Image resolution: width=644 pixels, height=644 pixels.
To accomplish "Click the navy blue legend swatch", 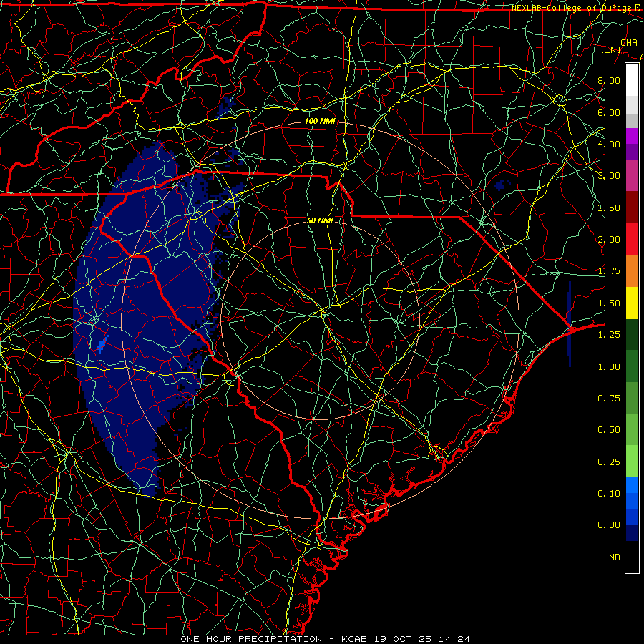I will pyautogui.click(x=632, y=533).
